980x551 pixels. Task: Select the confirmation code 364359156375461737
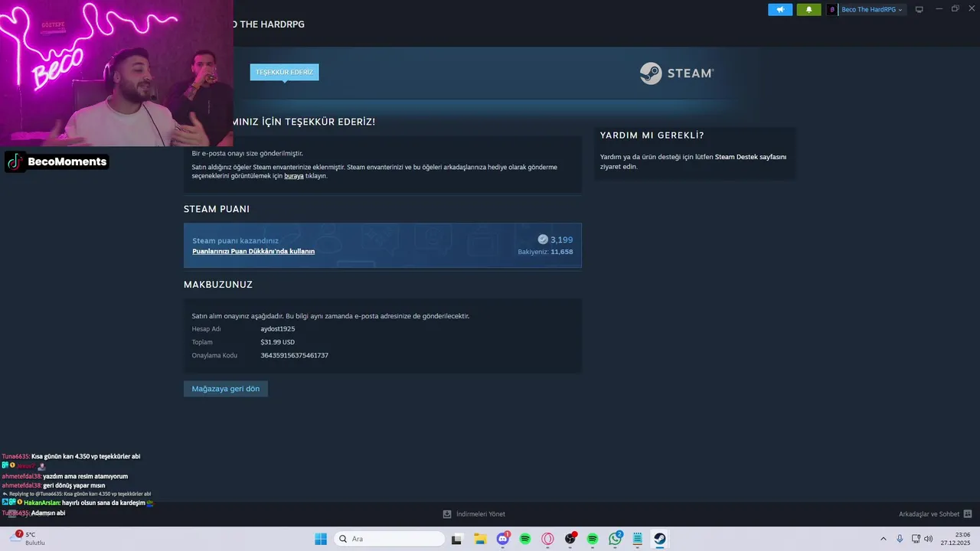coord(295,355)
